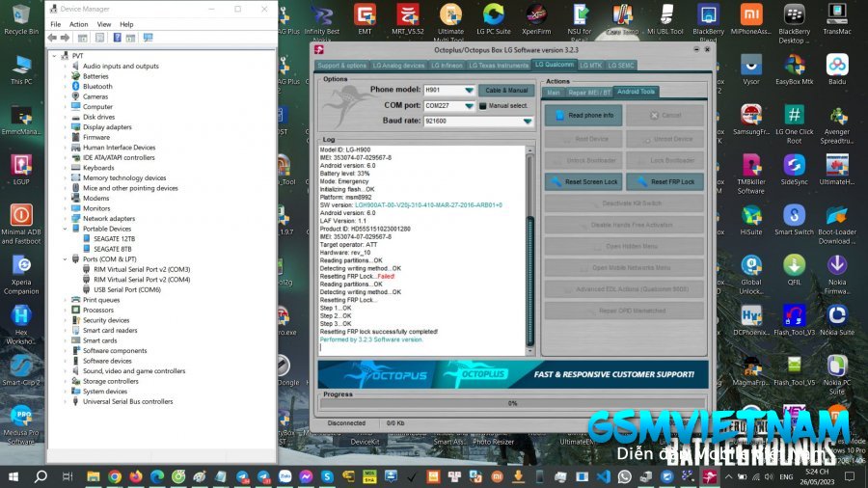Select the EasyBox Mtk desktop icon
This screenshot has width=868, height=488.
coord(795,69)
